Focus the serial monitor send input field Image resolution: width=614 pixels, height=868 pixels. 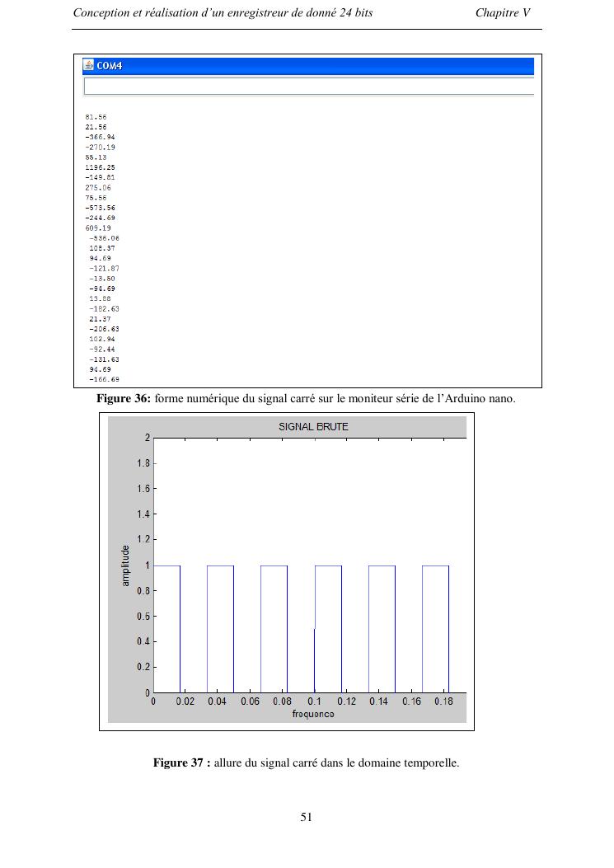(x=309, y=87)
